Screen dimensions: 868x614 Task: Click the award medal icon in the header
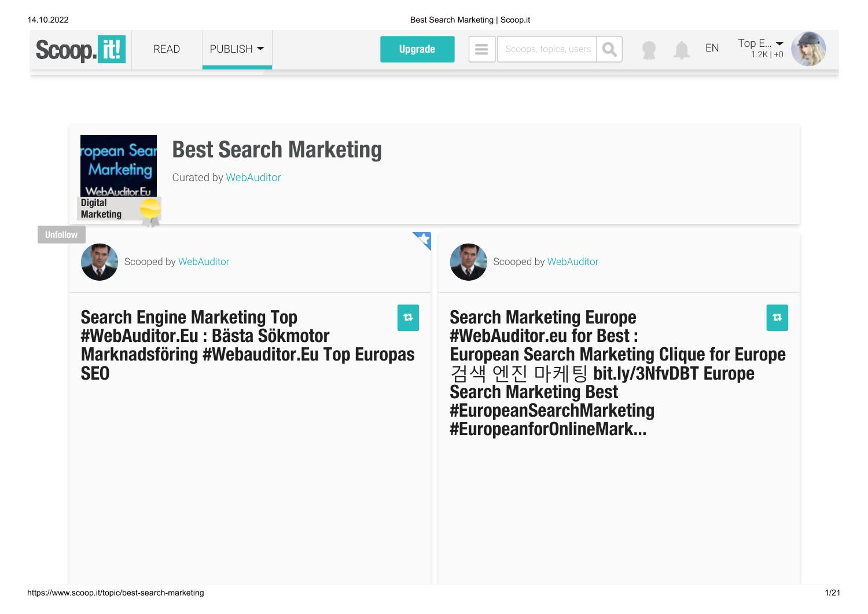tap(649, 50)
